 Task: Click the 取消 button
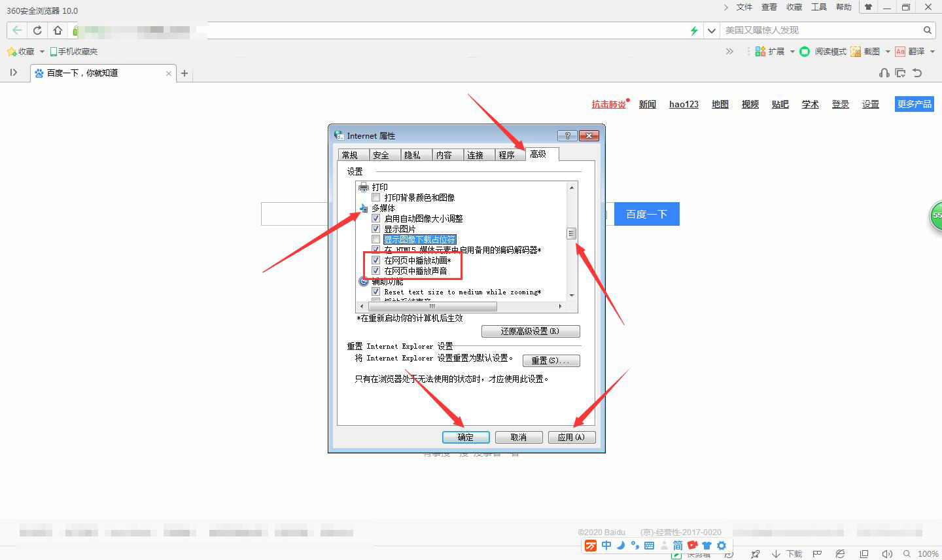coord(519,437)
